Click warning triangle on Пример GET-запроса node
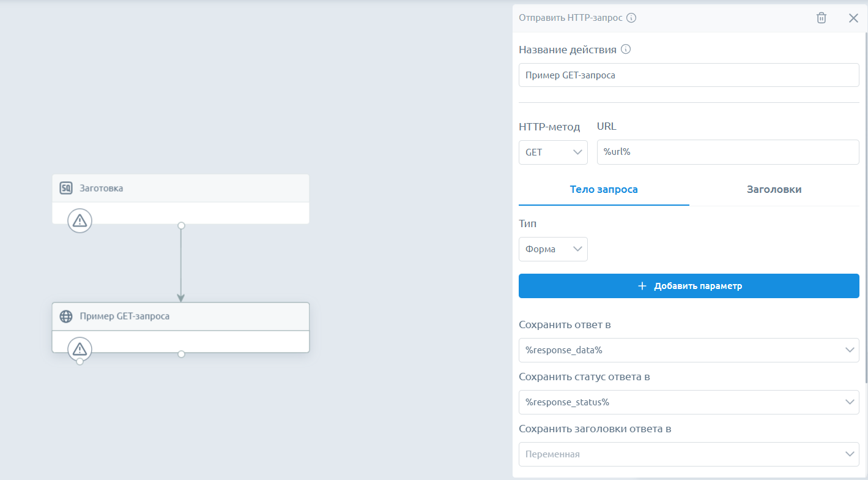Viewport: 868px width, 480px height. coord(80,349)
